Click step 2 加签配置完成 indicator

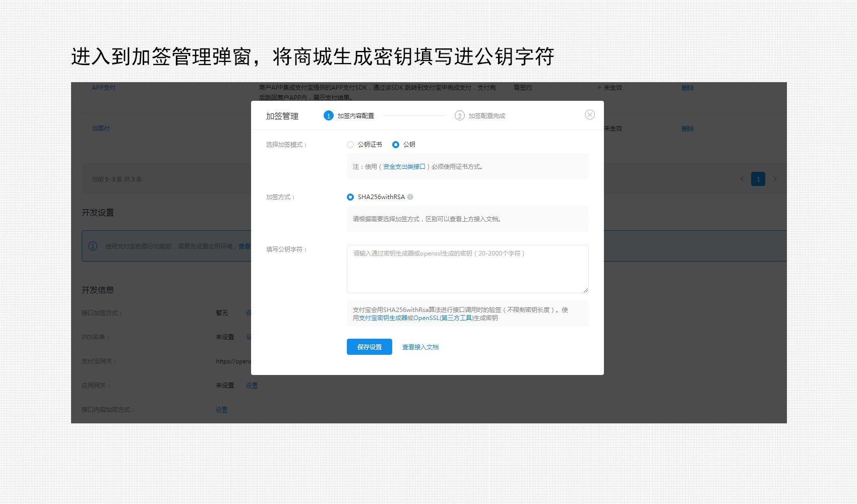(480, 116)
